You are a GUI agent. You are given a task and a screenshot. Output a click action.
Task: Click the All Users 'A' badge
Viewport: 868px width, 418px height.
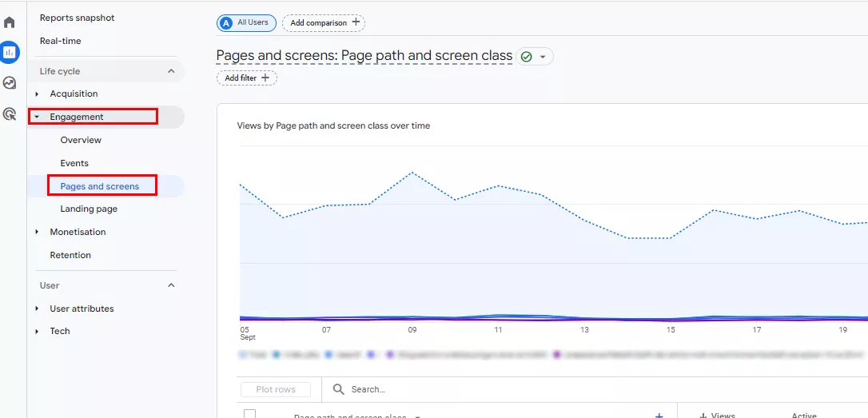tap(226, 22)
